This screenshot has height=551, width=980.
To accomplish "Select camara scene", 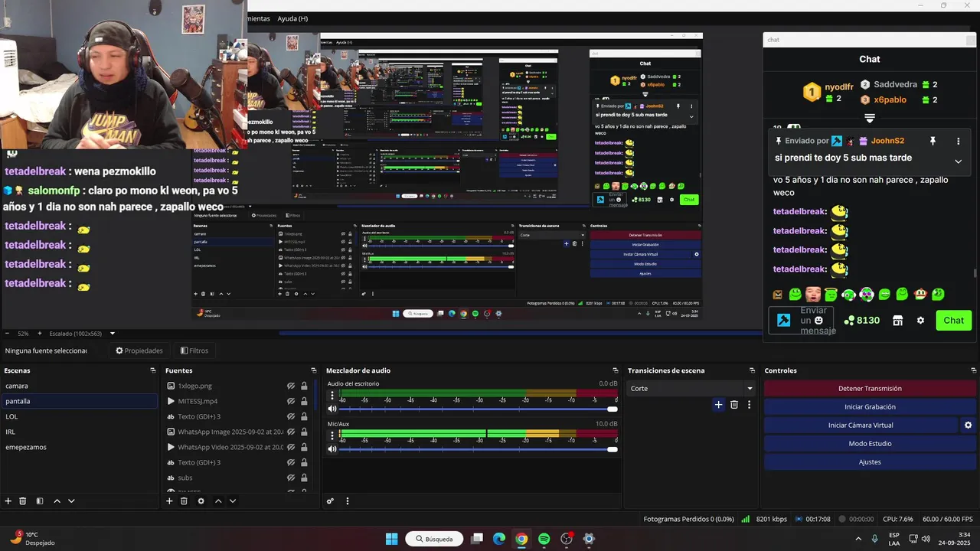I will tap(79, 386).
